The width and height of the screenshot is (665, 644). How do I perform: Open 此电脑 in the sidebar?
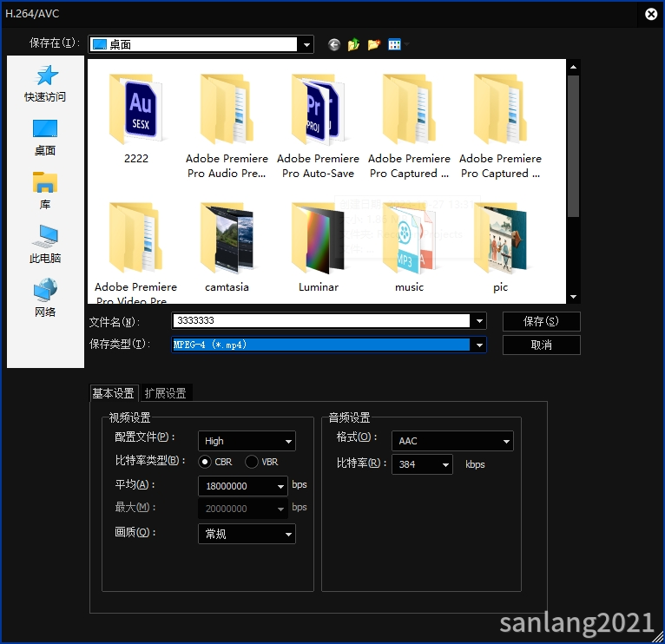[x=45, y=245]
